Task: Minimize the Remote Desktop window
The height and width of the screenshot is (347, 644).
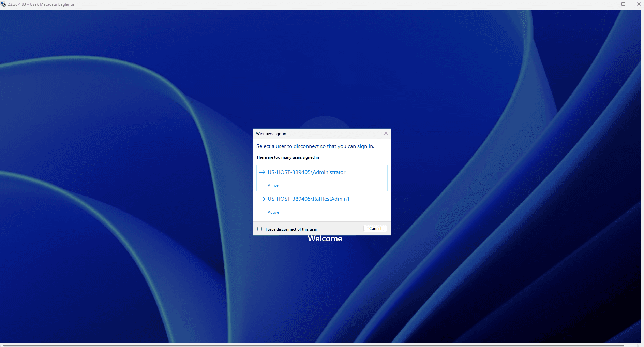Action: point(608,4)
